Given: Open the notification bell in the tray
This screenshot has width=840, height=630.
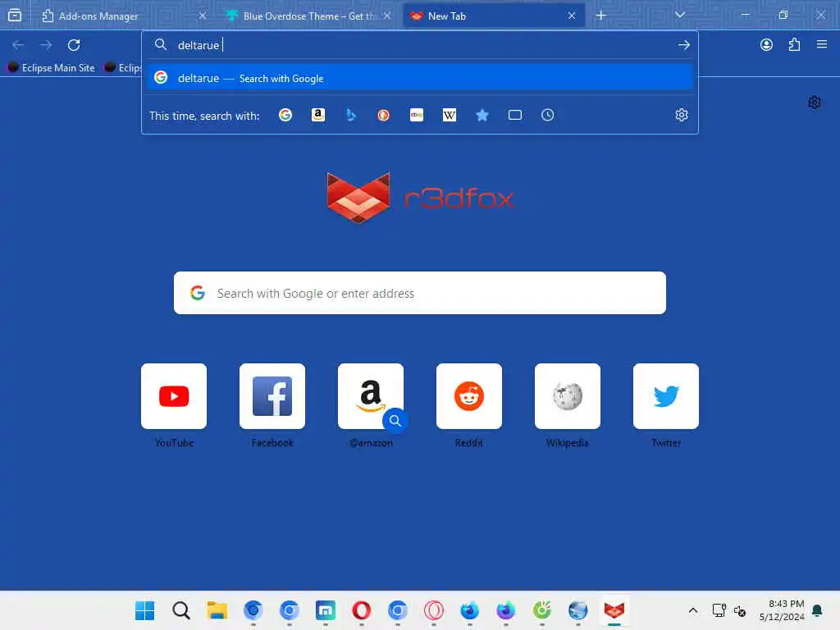Looking at the screenshot, I should tap(818, 610).
